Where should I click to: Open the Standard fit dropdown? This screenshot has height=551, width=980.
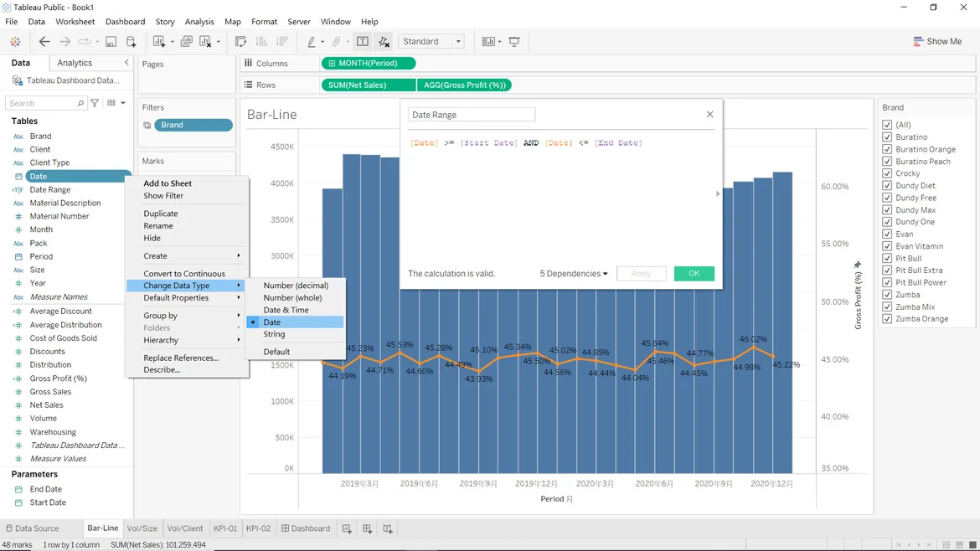431,42
